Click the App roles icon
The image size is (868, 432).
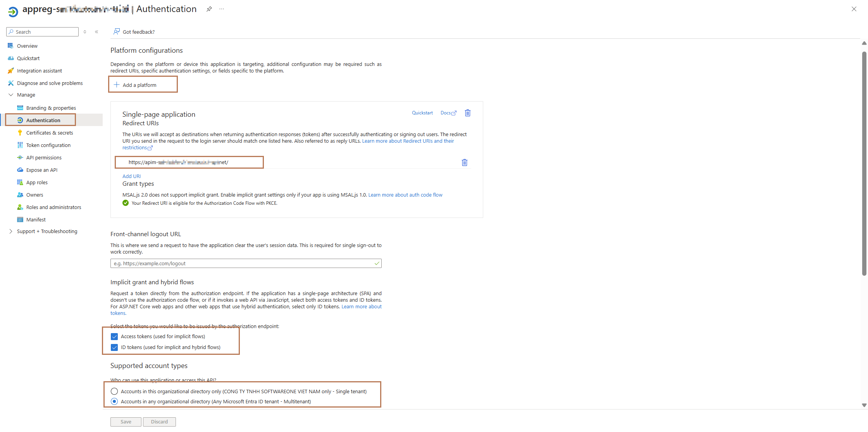tap(20, 182)
